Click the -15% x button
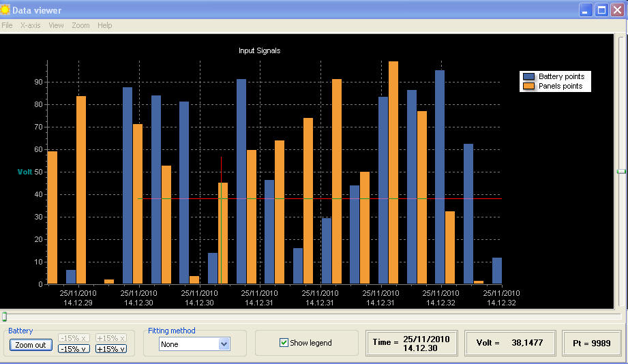This screenshot has height=364, width=628. 73,338
